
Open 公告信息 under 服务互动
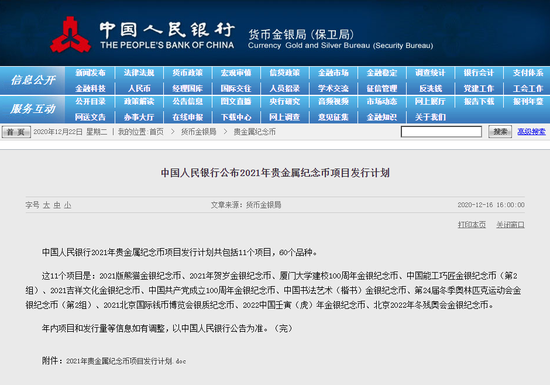[187, 102]
